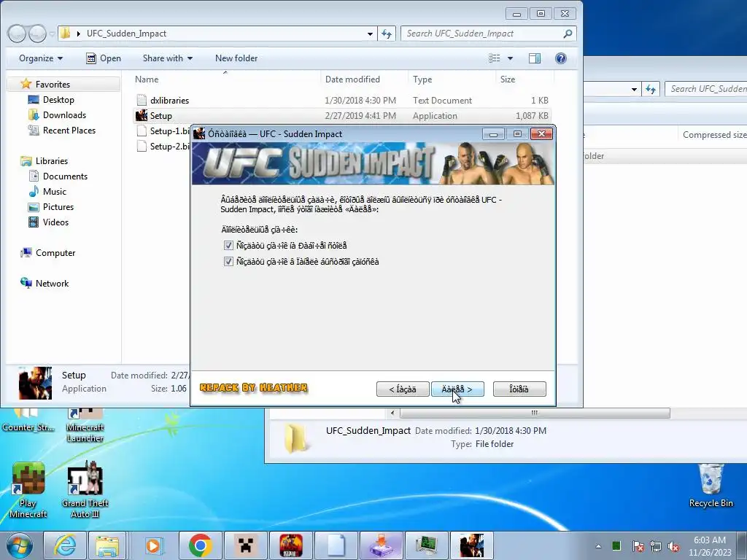Click the volume tray icon
The width and height of the screenshot is (747, 560).
[x=673, y=546]
